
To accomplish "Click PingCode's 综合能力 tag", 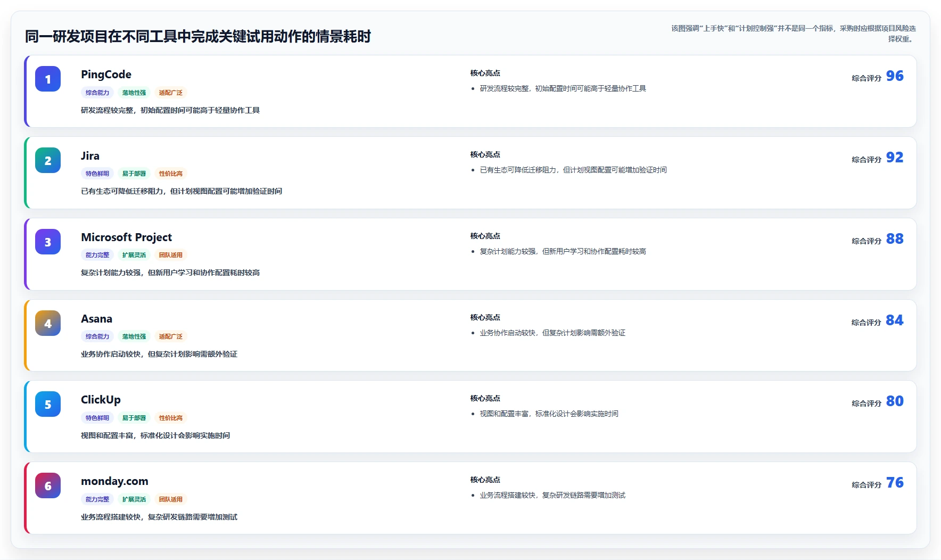I will (97, 93).
